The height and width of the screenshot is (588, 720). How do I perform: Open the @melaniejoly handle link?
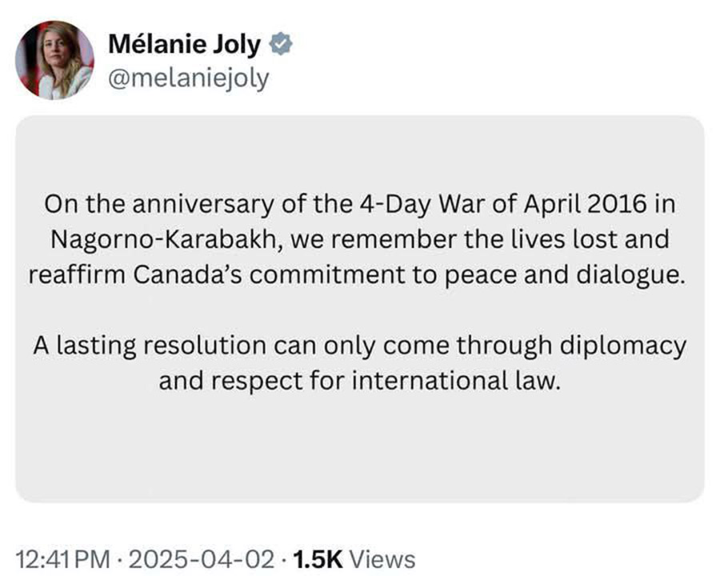pyautogui.click(x=189, y=78)
